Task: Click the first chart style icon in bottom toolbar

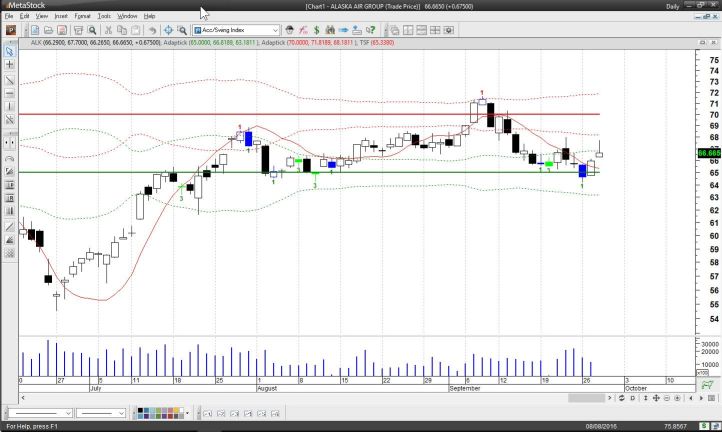Action: 208,414
